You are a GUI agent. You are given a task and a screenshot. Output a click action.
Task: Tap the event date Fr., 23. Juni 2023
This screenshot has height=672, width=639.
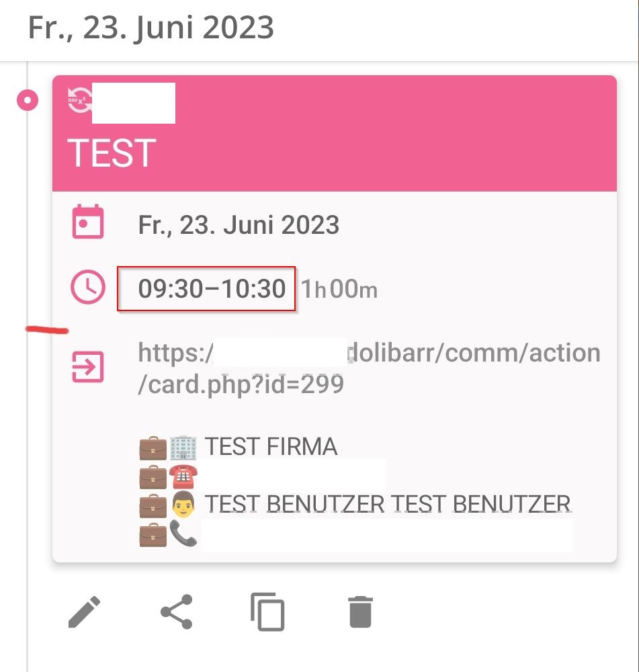[239, 225]
